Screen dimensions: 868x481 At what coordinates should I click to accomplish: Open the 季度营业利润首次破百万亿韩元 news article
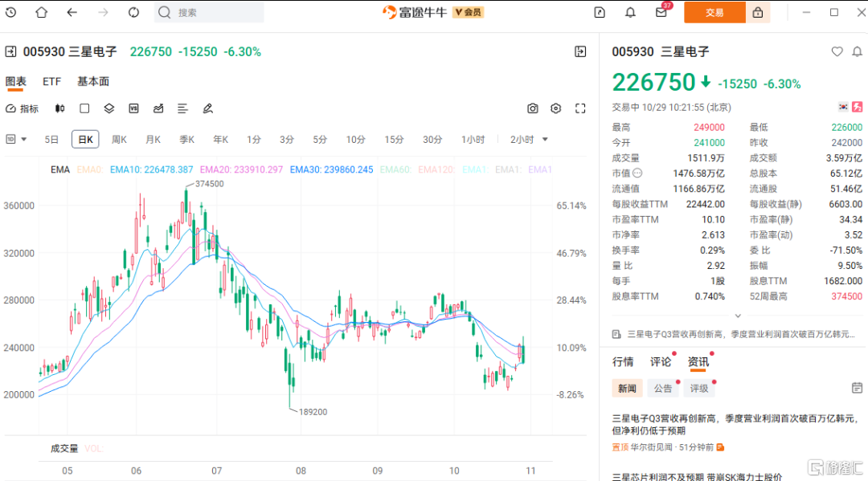736,425
